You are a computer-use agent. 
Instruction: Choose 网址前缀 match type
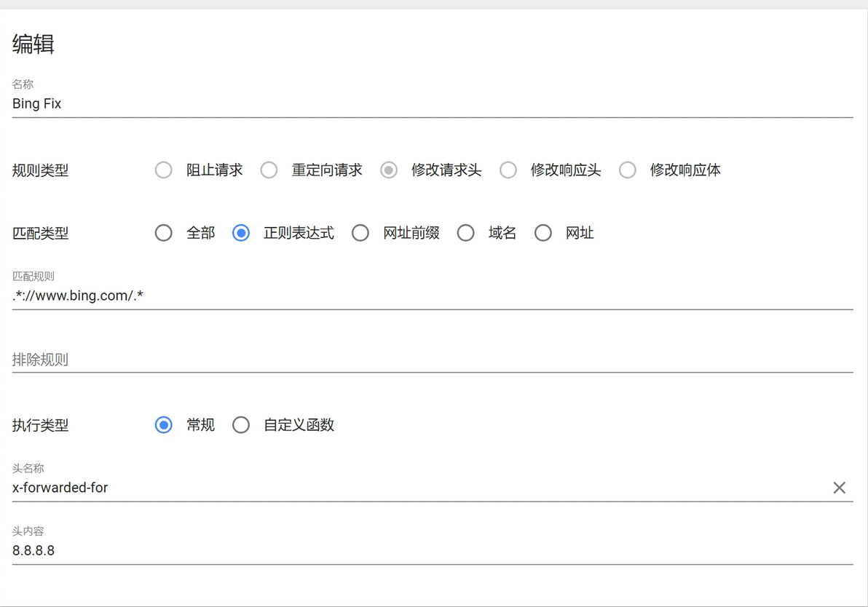[x=360, y=233]
